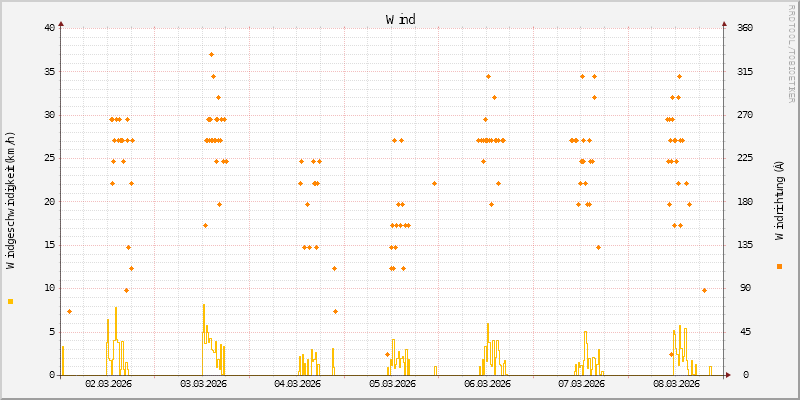Click the highest orange point on 03.03.2026

tap(211, 54)
